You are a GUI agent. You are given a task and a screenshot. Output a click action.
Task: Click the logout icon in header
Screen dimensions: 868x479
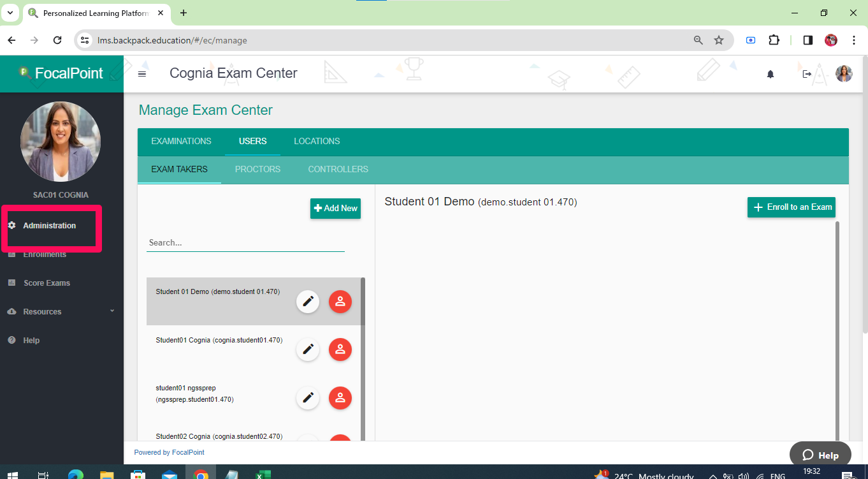(x=807, y=74)
